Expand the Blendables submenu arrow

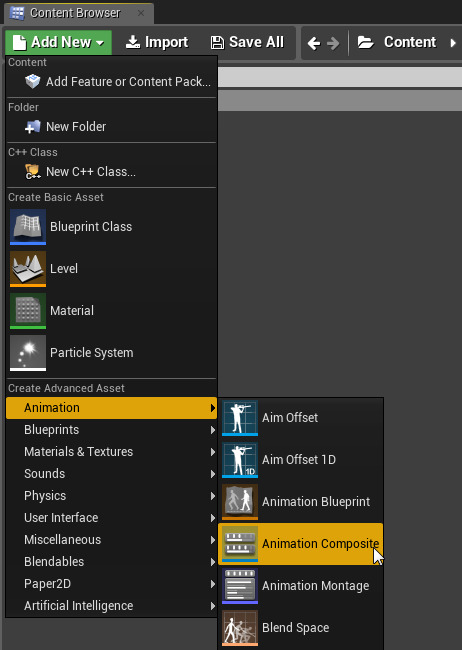[213, 562]
